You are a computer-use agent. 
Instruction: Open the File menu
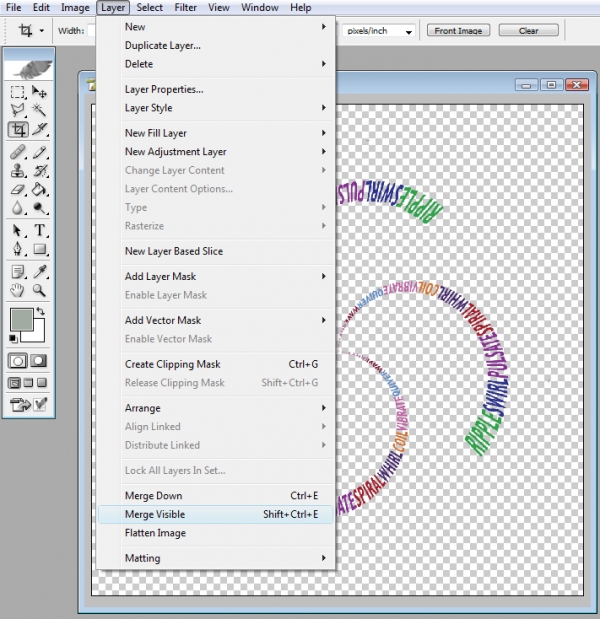13,8
